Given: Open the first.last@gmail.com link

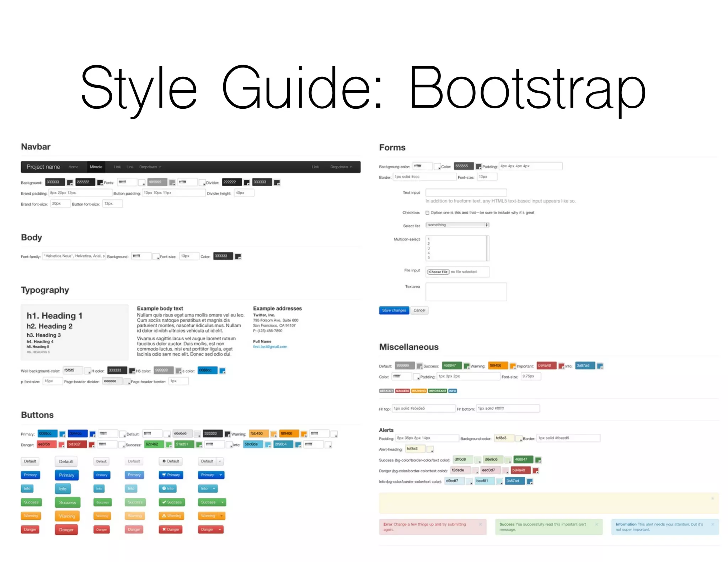Looking at the screenshot, I should click(270, 347).
